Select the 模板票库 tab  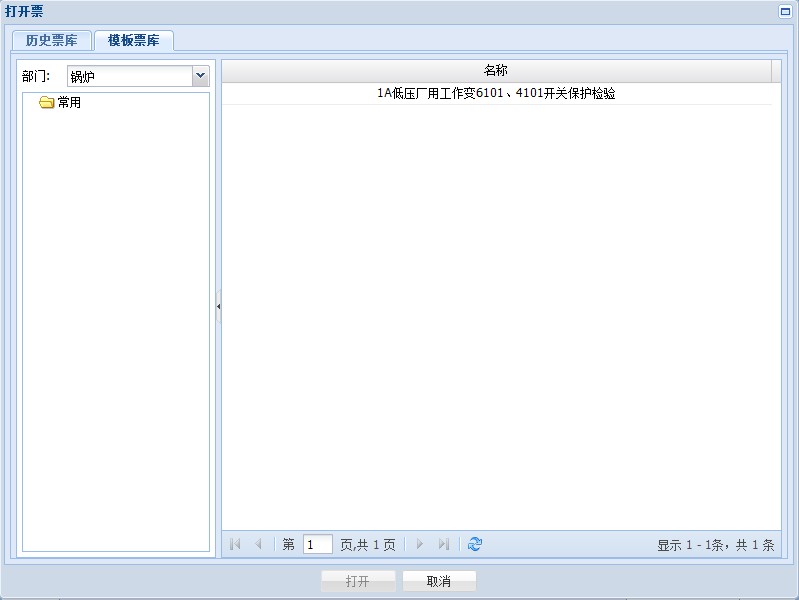click(133, 41)
